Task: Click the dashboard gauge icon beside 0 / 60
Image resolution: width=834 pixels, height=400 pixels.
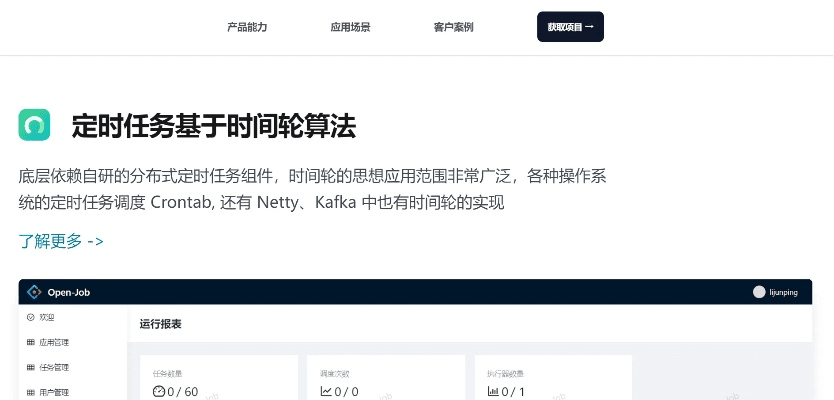Action: click(159, 392)
